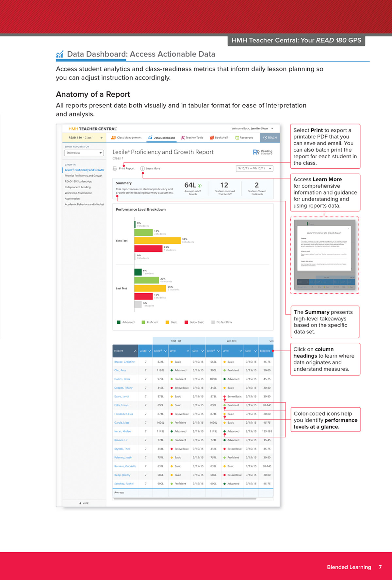Screen dimensions: 392x580
Task: Click the Reading Inventory logo
Action: 262,152
